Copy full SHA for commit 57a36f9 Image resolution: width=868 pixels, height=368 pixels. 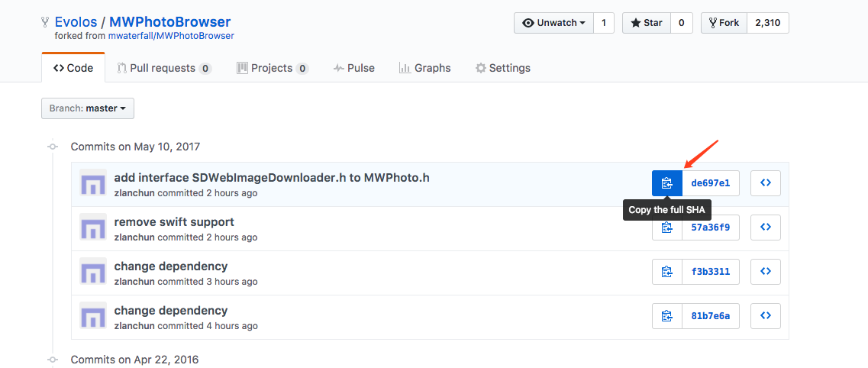(x=667, y=228)
